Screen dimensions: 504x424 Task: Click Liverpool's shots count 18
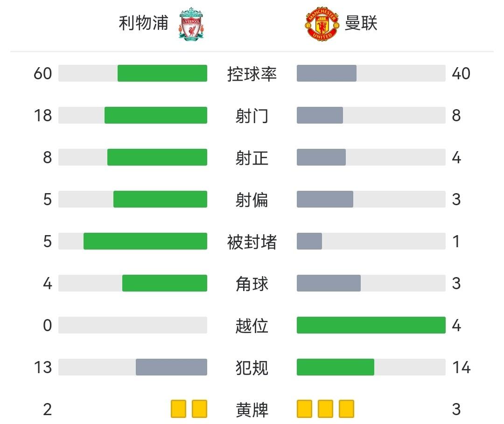[x=43, y=116]
